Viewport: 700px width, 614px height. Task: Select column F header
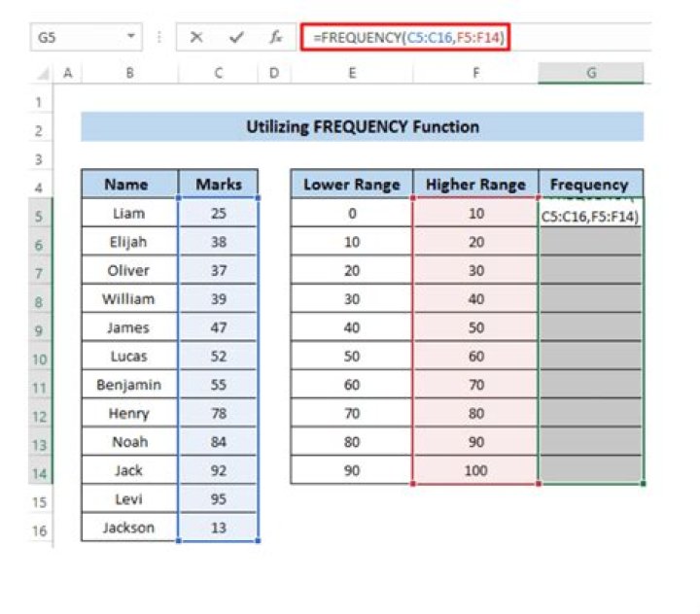point(475,73)
